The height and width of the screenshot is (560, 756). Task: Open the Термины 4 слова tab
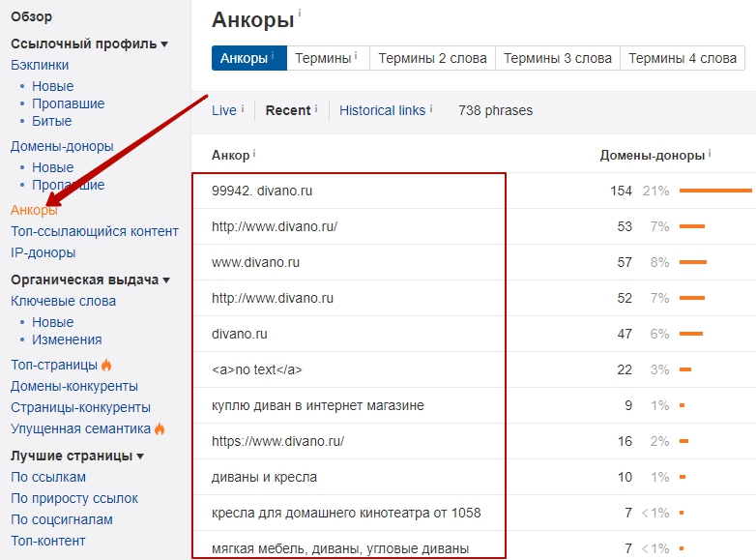[683, 58]
